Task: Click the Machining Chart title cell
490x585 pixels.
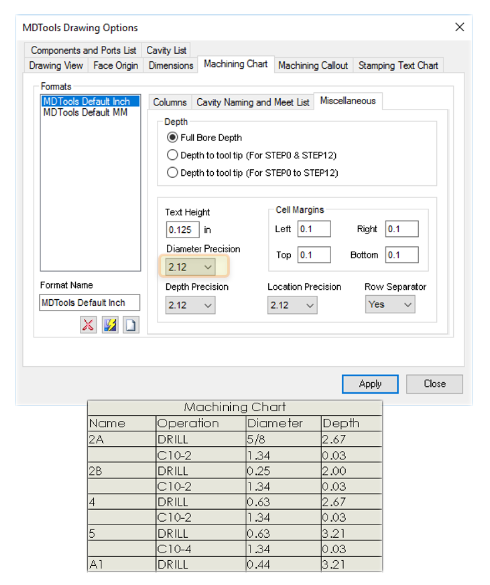Action: point(235,407)
